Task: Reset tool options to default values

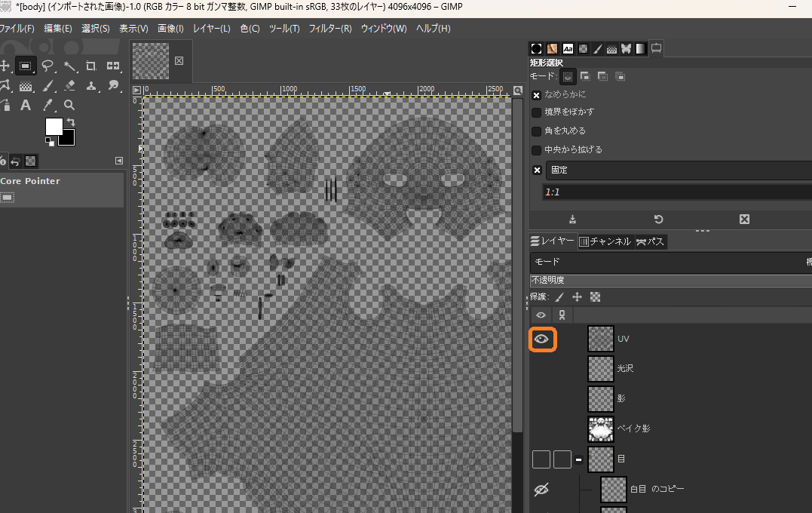Action: click(x=658, y=220)
